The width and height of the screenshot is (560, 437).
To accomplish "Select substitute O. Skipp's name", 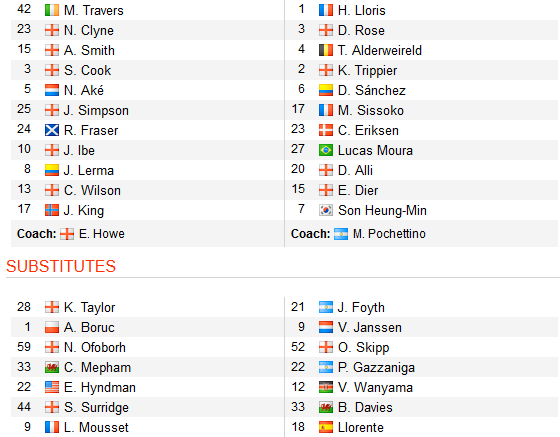I will click(x=364, y=347).
